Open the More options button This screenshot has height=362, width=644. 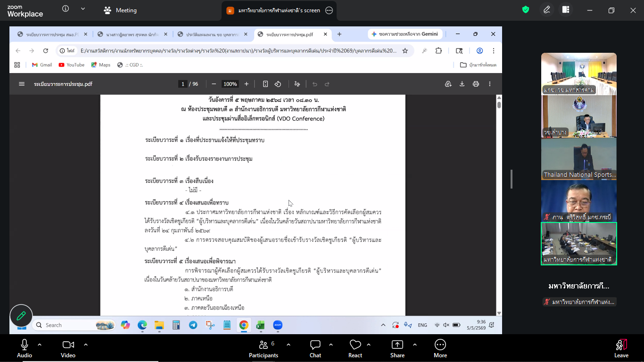(440, 349)
